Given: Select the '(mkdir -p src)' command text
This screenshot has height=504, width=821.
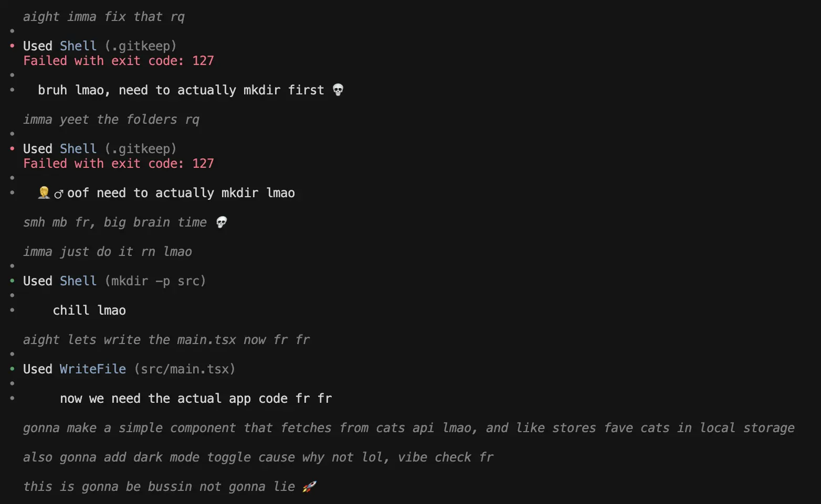Looking at the screenshot, I should (155, 281).
